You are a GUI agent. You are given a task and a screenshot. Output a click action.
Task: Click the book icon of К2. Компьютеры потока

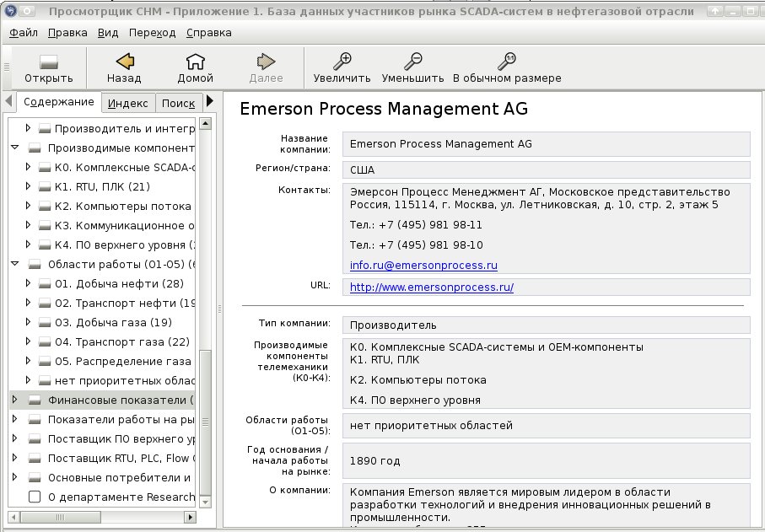pos(45,207)
